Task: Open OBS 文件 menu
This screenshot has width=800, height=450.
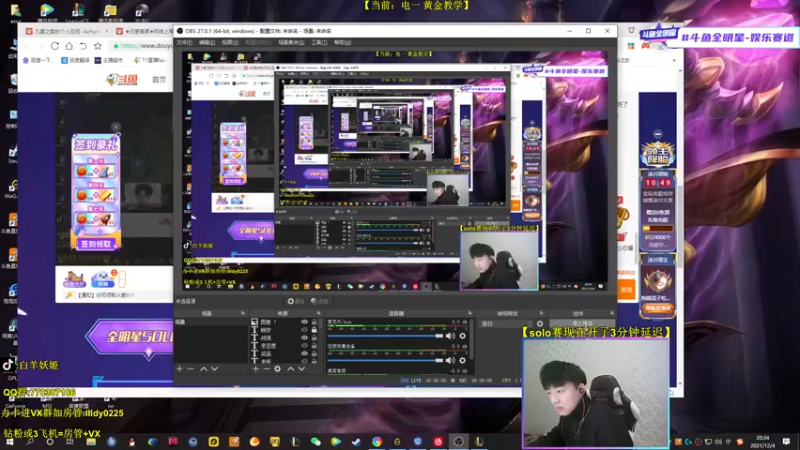Action: click(184, 42)
